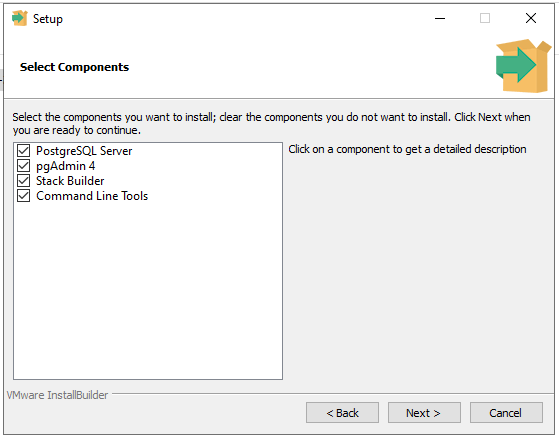559x442 pixels.
Task: Uncheck the PostgreSQL Server checkbox
Action: pyautogui.click(x=24, y=151)
